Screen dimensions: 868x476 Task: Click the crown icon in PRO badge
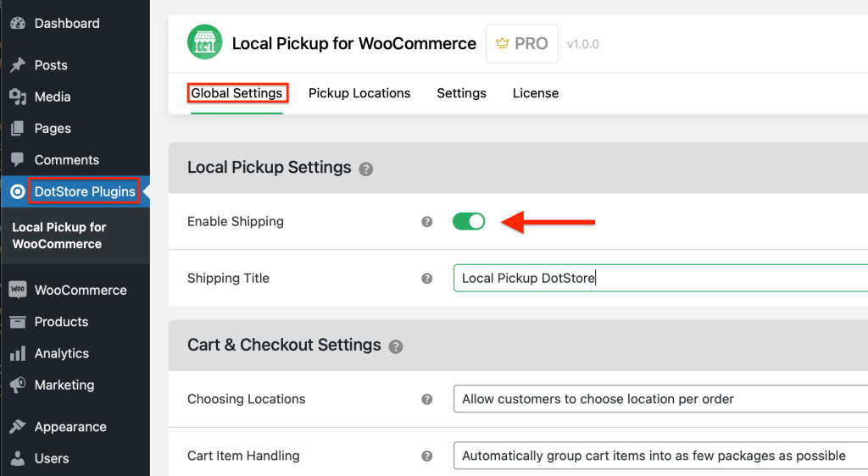click(502, 43)
